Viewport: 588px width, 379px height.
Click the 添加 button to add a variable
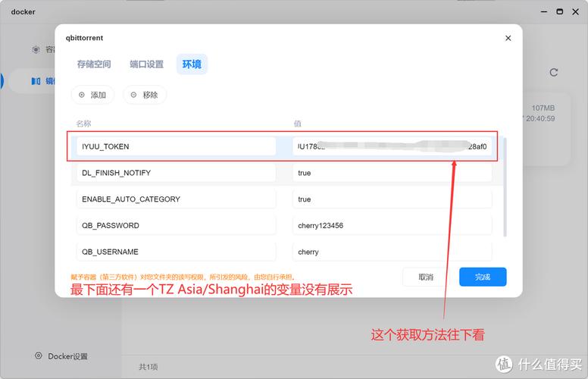92,95
